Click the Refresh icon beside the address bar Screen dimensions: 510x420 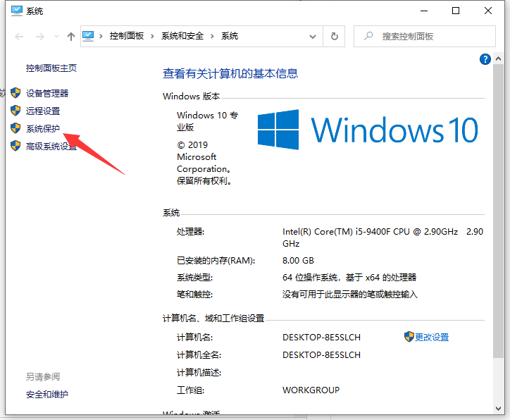click(335, 36)
